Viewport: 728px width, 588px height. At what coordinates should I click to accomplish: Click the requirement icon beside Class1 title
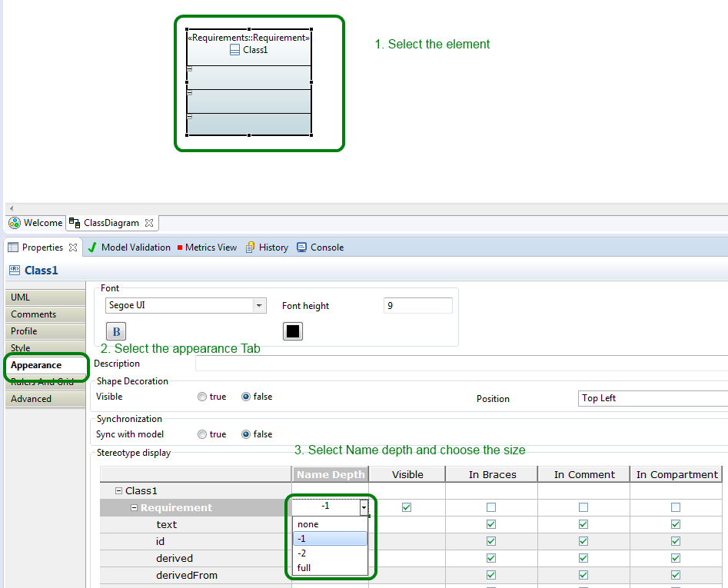tap(15, 270)
